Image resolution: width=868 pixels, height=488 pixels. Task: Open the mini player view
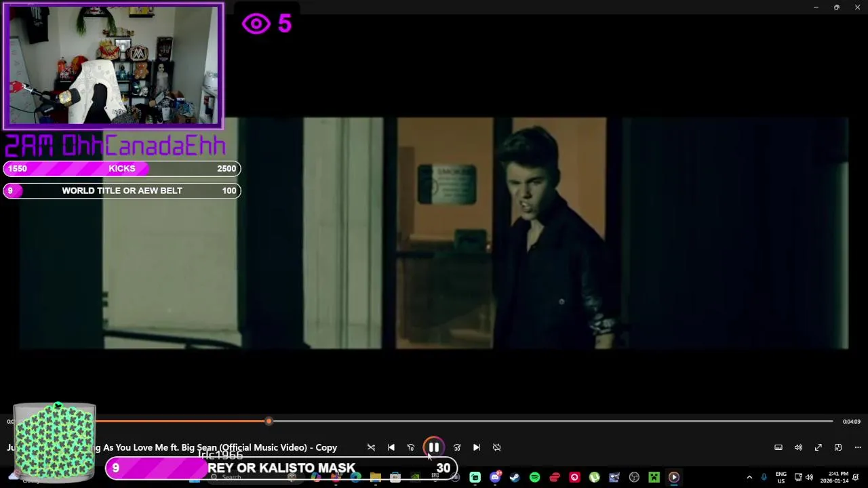838,447
